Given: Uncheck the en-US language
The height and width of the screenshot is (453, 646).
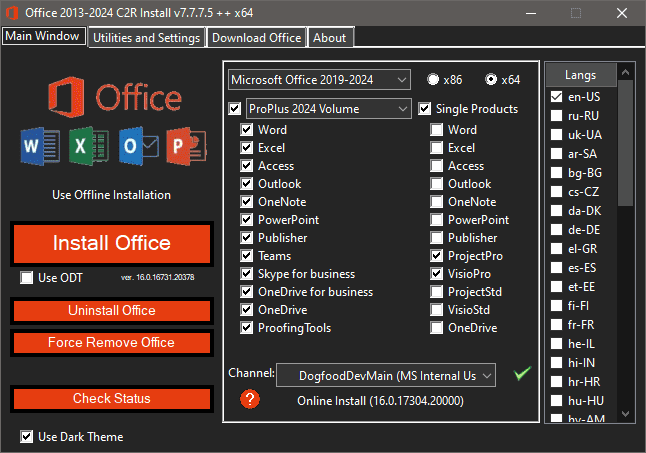Looking at the screenshot, I should point(557,97).
